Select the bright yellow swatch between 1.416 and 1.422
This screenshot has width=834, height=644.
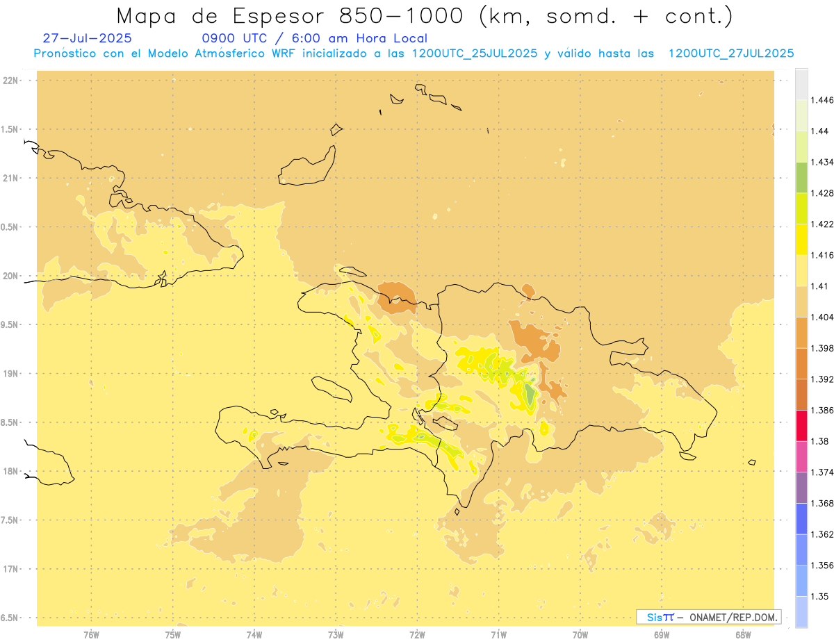pos(801,240)
